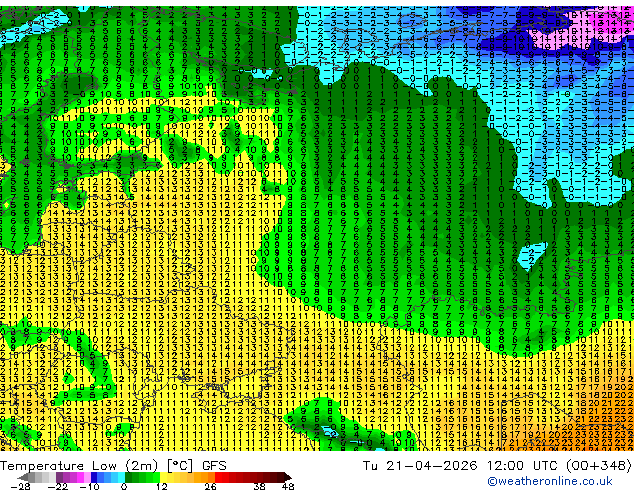This screenshot has width=634, height=490.
Task: Click the -28 label on the color scale
Action: pos(20,486)
